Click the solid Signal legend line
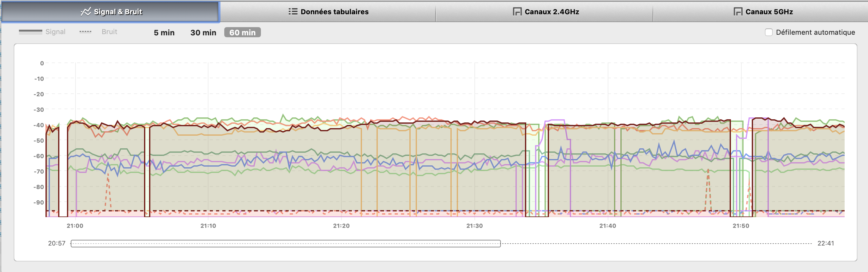This screenshot has width=868, height=272. 30,32
